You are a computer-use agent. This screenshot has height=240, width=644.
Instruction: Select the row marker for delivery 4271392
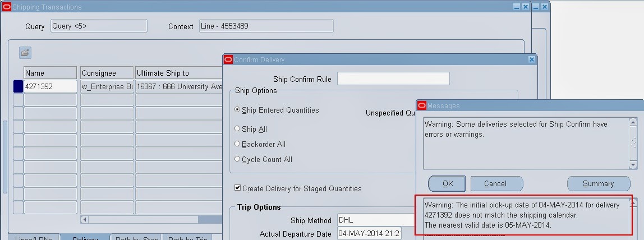(x=18, y=86)
